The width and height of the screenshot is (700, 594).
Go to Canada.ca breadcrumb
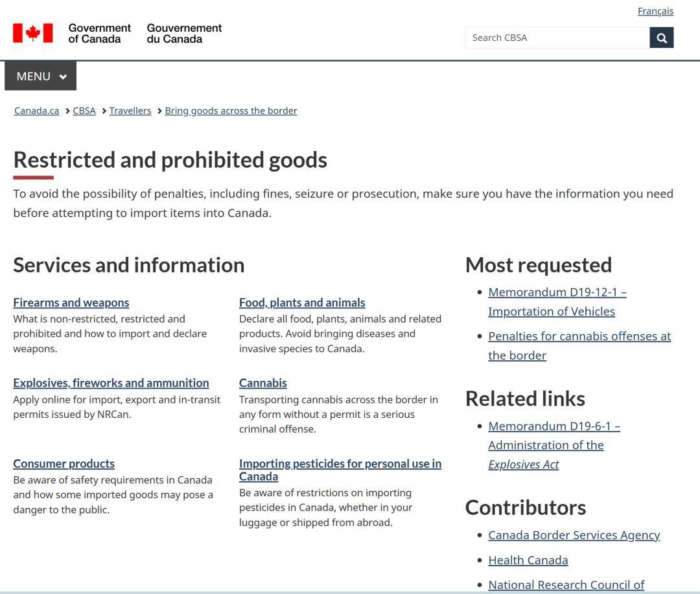click(36, 111)
